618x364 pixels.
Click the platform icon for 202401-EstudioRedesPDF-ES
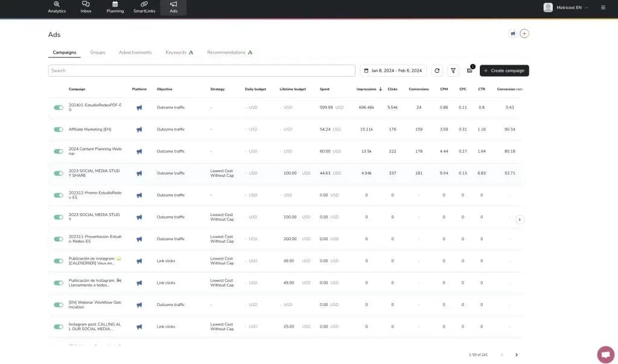[x=139, y=107]
